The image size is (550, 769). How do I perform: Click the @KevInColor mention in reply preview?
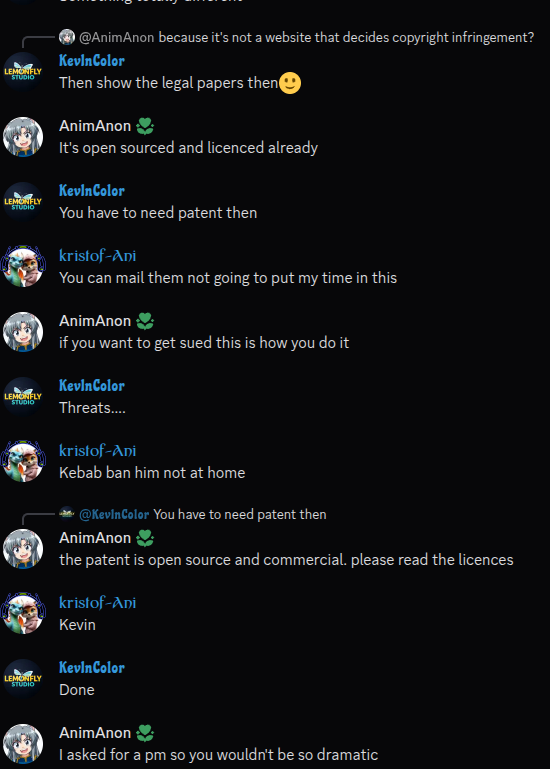[114, 514]
